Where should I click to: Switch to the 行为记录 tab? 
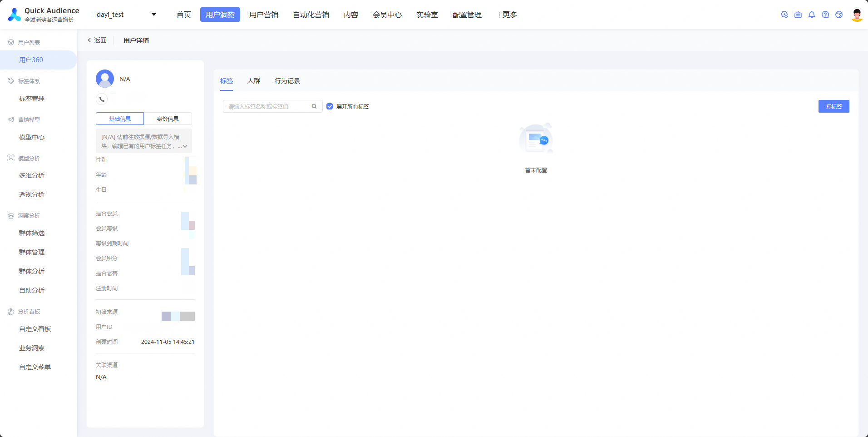point(287,81)
